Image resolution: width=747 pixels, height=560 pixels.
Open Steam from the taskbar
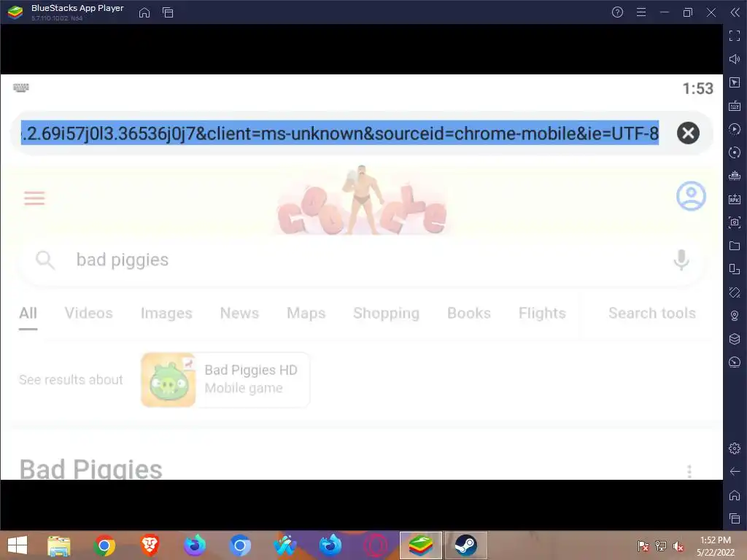466,545
